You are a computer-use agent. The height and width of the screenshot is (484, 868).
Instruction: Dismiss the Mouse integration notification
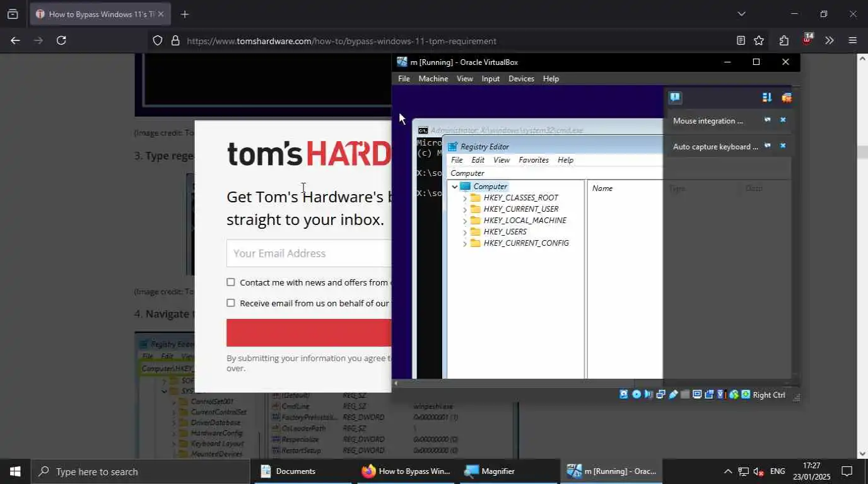tap(783, 120)
